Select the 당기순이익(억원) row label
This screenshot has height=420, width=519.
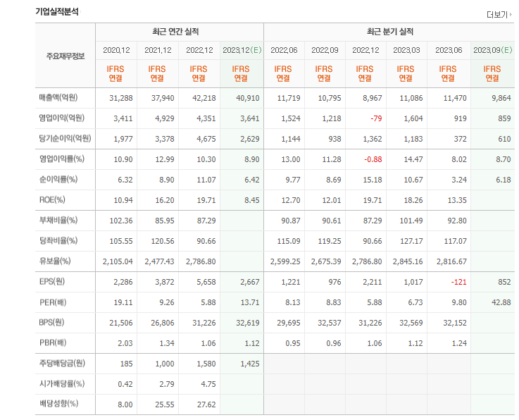click(x=65, y=138)
